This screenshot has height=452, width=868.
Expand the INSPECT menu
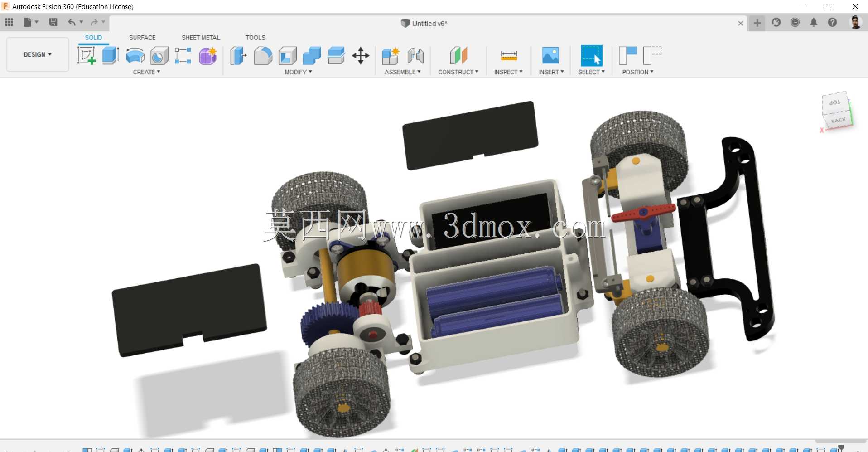coord(508,72)
